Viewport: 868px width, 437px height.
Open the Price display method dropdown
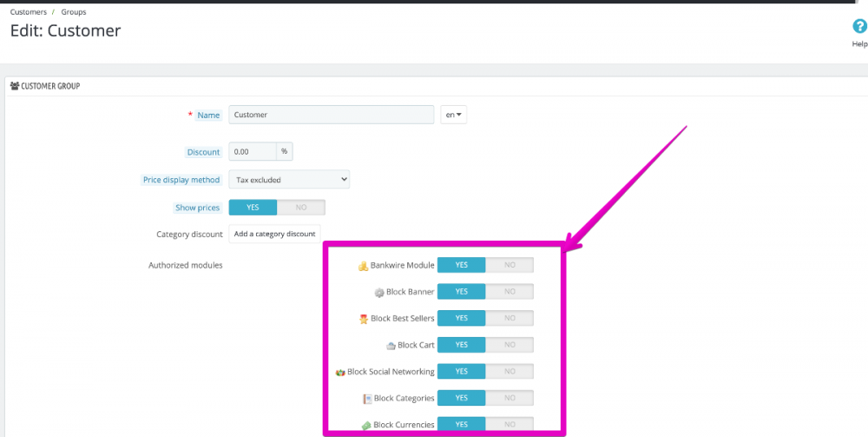[x=289, y=180]
